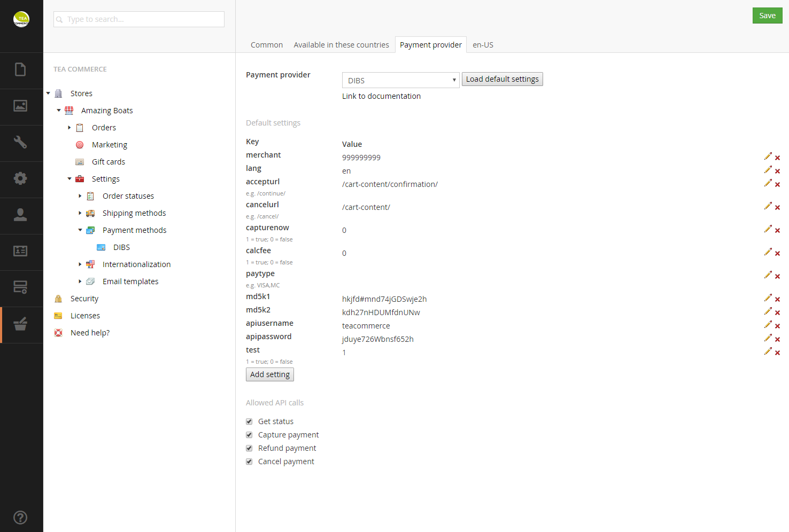Open the Media section icon

pyautogui.click(x=20, y=106)
